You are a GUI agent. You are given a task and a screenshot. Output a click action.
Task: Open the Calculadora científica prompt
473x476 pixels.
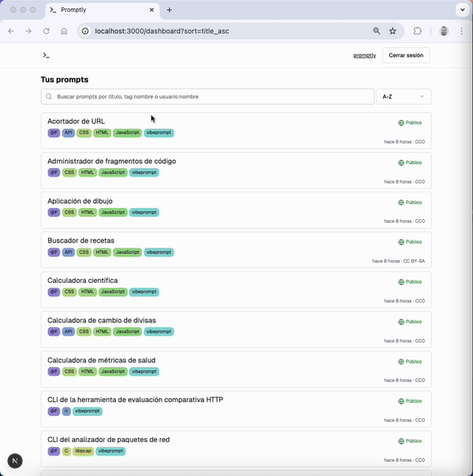(x=82, y=281)
